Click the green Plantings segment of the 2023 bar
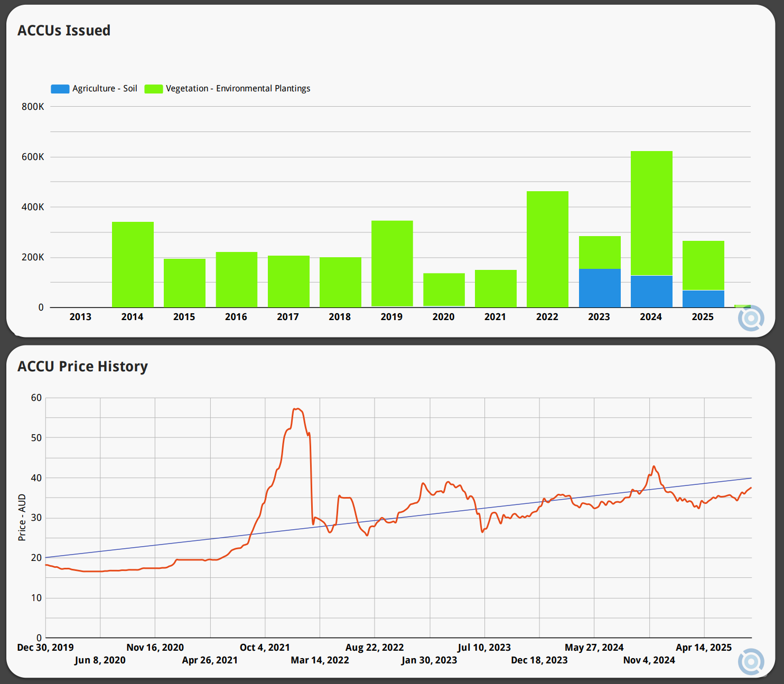Image resolution: width=784 pixels, height=684 pixels. 600,252
